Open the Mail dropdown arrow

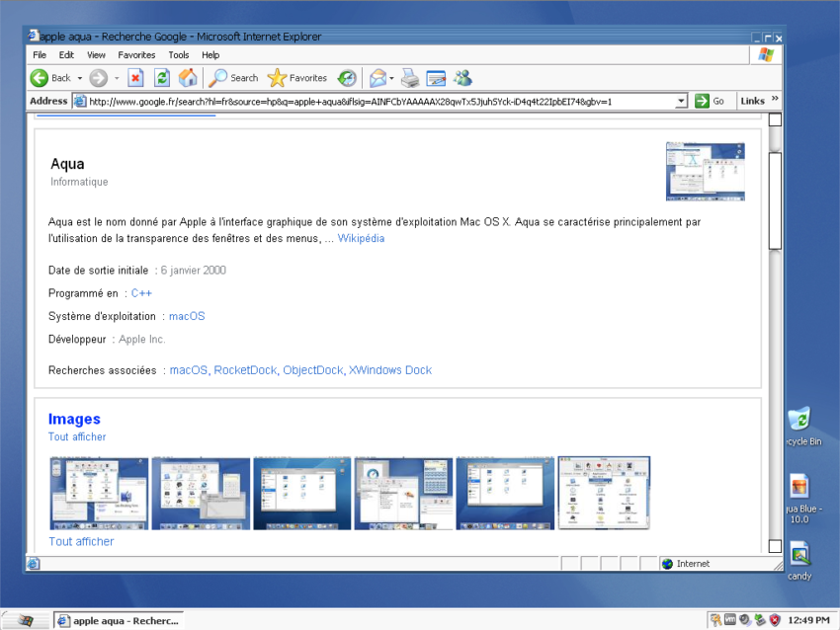coord(391,78)
